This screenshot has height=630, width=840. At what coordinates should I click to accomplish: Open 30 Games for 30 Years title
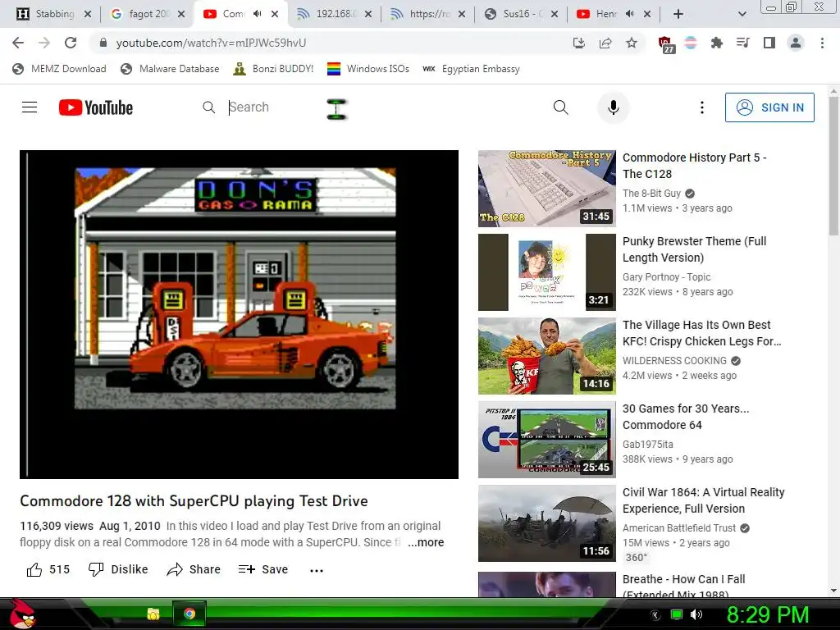point(686,416)
